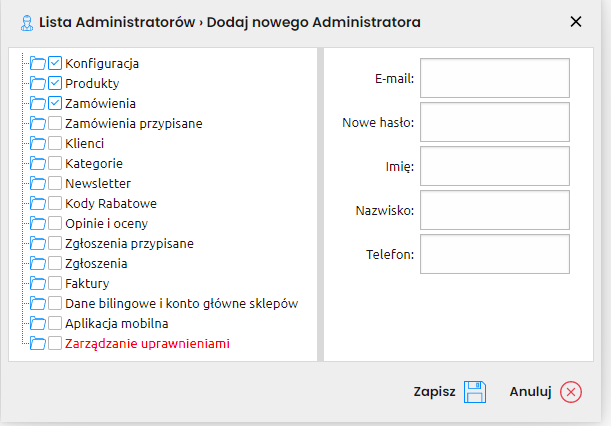Select the Opinie i oceny tree item
The height and width of the screenshot is (426, 611).
106,223
